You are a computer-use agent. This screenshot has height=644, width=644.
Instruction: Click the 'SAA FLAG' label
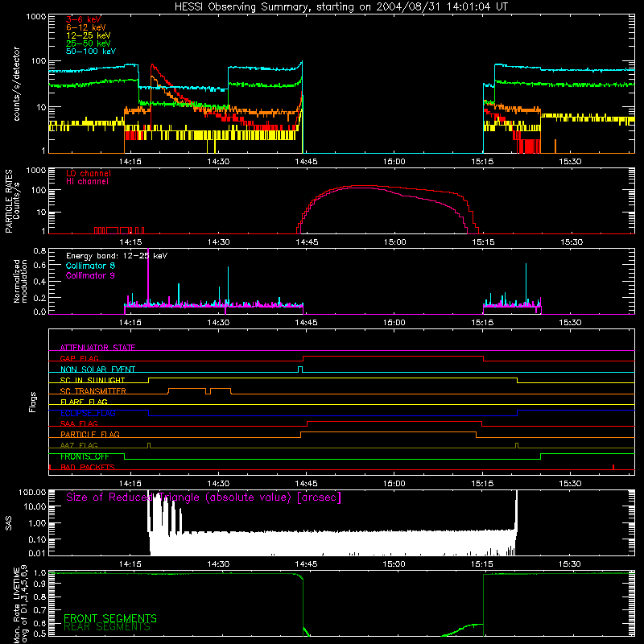click(x=79, y=423)
